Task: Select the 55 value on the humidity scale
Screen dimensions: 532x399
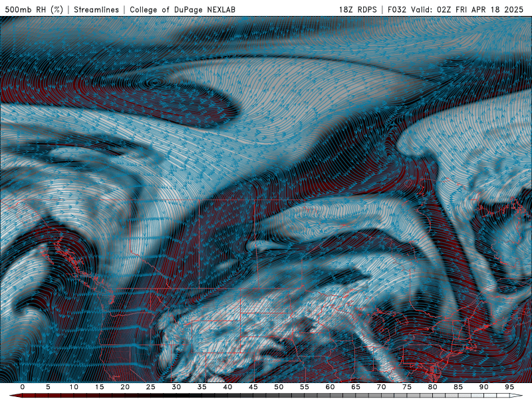Action: point(305,387)
